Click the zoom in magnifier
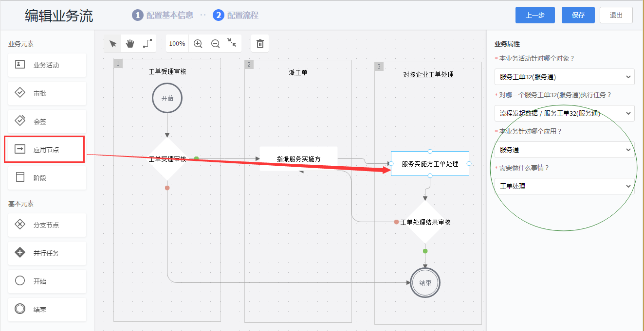 point(198,44)
